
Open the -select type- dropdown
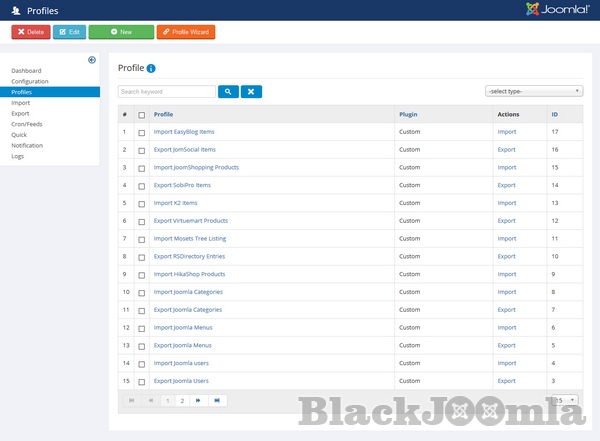534,91
